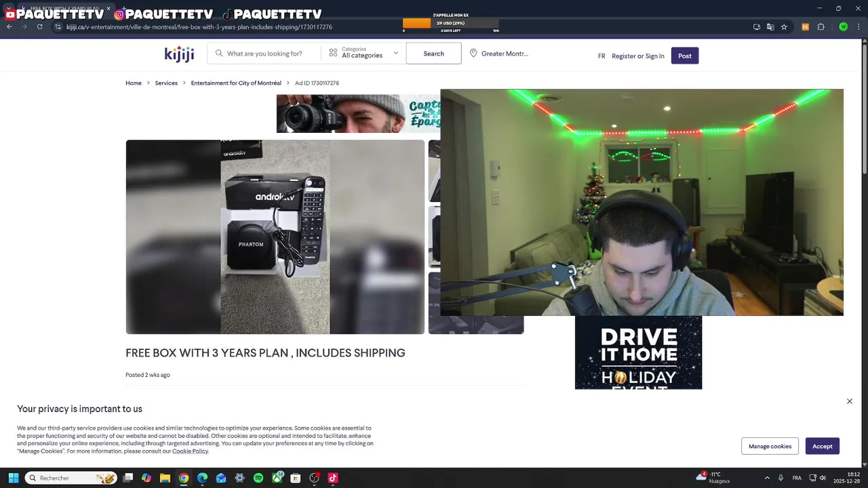Open the green W profile avatar
868x488 pixels.
[x=843, y=27]
